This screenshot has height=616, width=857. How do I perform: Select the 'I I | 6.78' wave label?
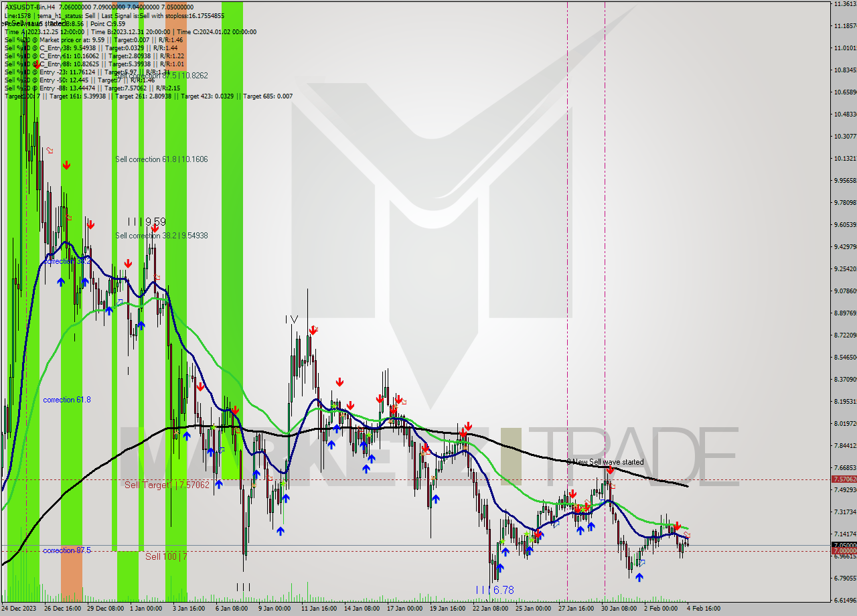(495, 590)
